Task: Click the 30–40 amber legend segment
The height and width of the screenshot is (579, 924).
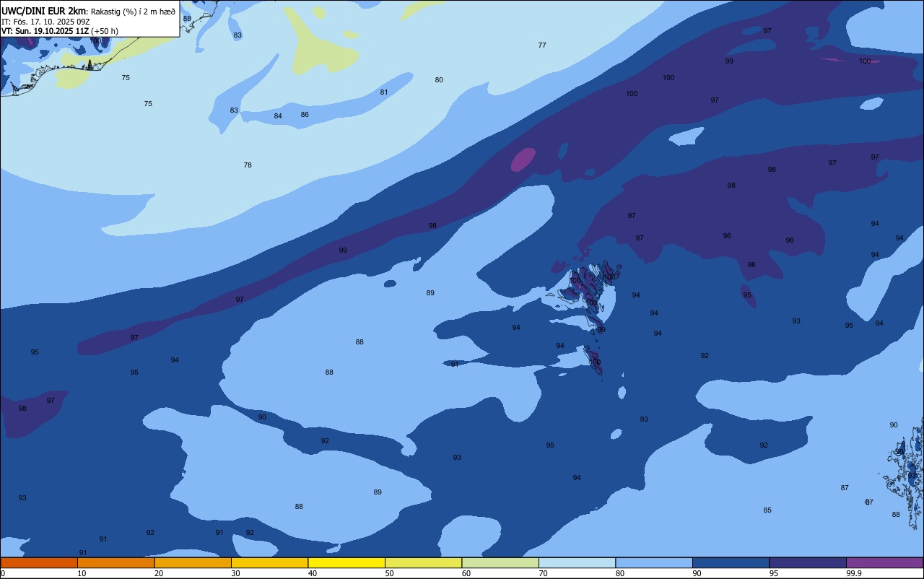Action: pyautogui.click(x=270, y=562)
